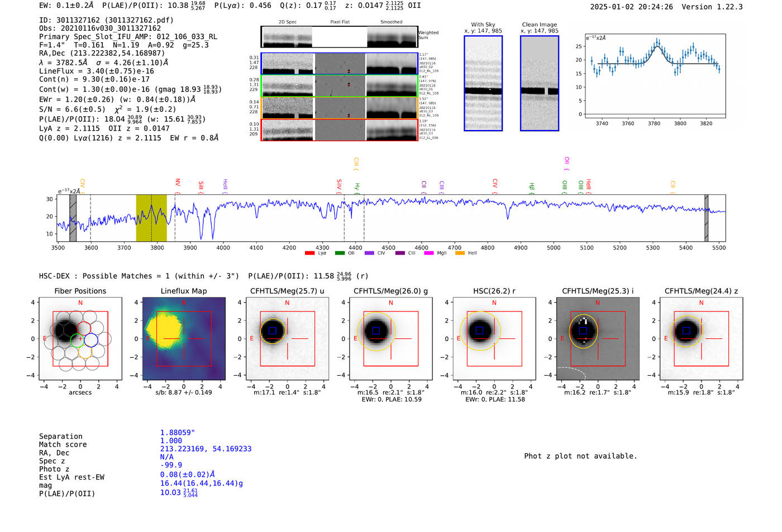Click the Hβ line label above spectrum
782x532 pixels.
tap(532, 188)
